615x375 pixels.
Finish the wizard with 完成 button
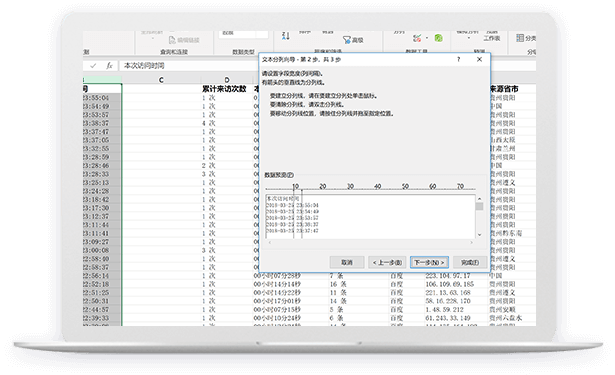(x=470, y=262)
